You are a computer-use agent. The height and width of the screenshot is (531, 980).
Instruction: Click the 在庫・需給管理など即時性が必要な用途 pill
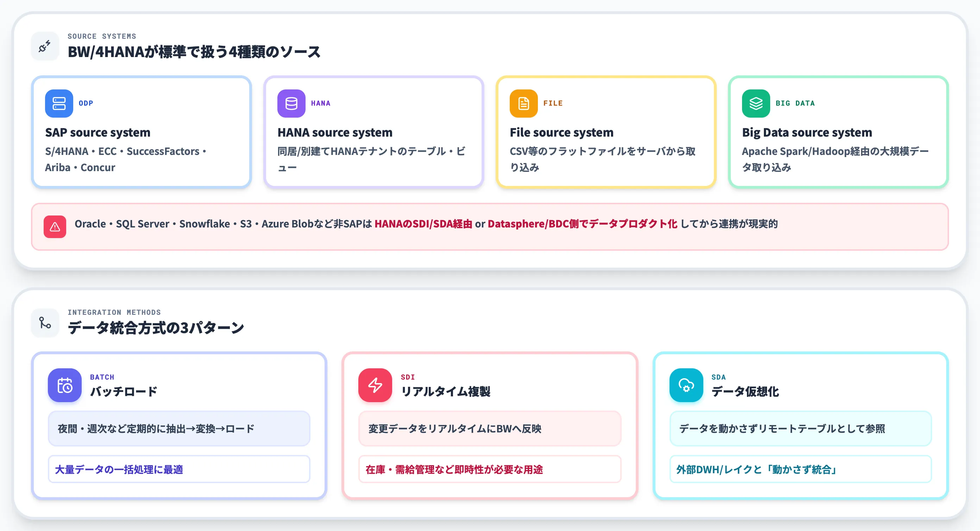490,469
